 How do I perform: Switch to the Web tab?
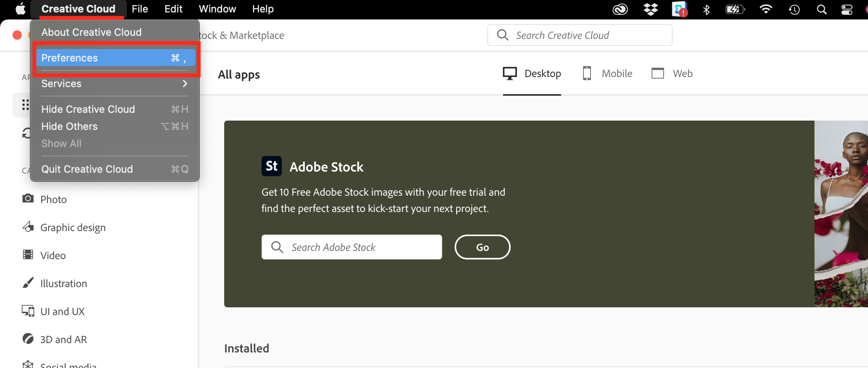click(672, 74)
